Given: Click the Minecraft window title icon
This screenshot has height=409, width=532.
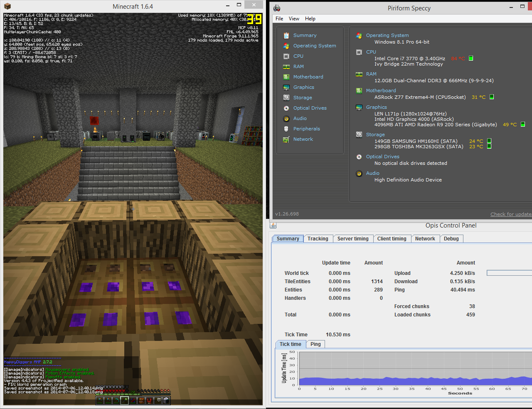Looking at the screenshot, I should (x=7, y=6).
